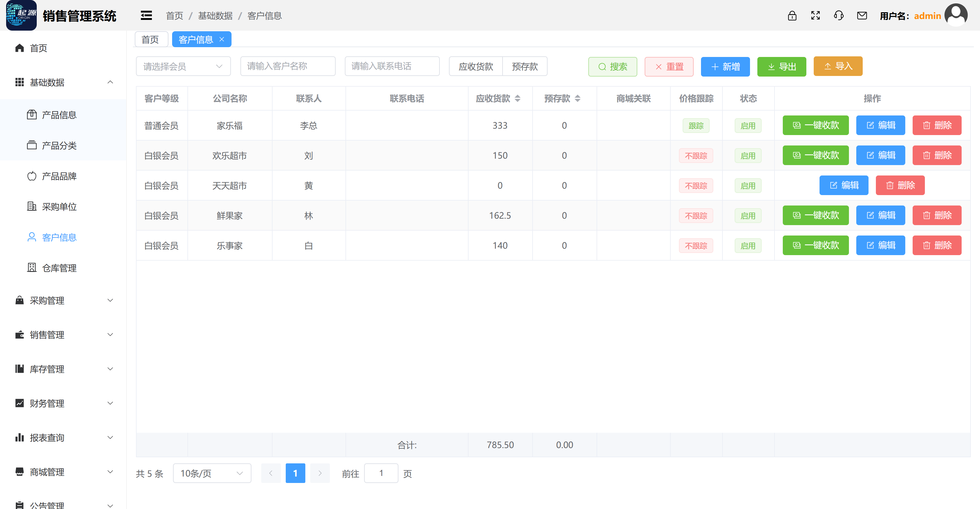Expand the 库存管理 menu group
980x509 pixels.
[63, 369]
